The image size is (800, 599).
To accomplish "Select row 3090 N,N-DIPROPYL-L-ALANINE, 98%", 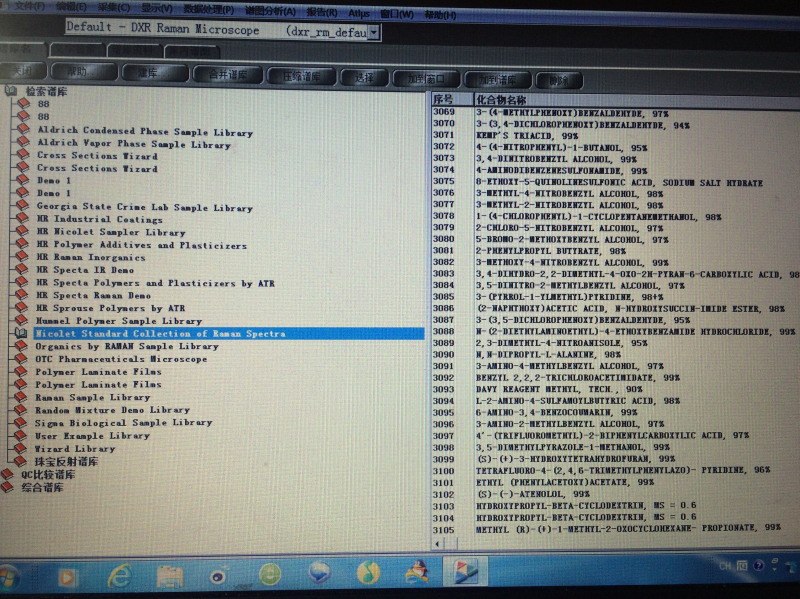I will (548, 354).
